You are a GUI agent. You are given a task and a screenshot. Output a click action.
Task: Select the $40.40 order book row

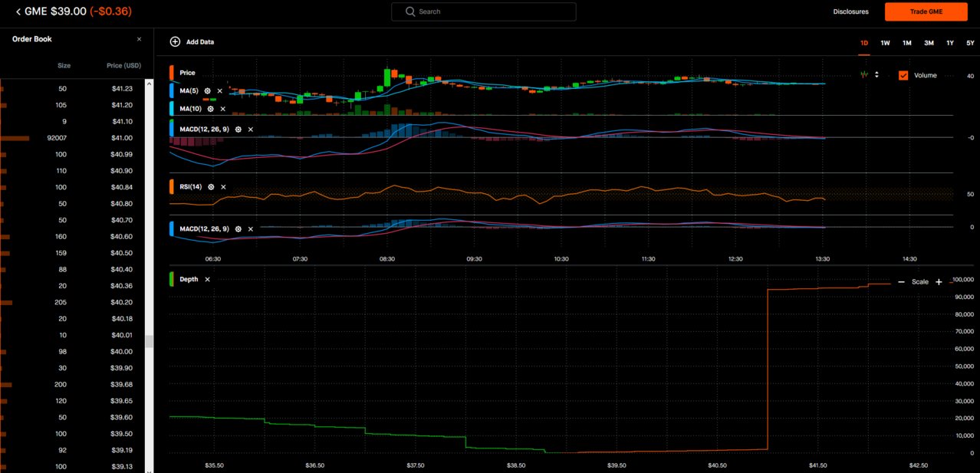72,269
